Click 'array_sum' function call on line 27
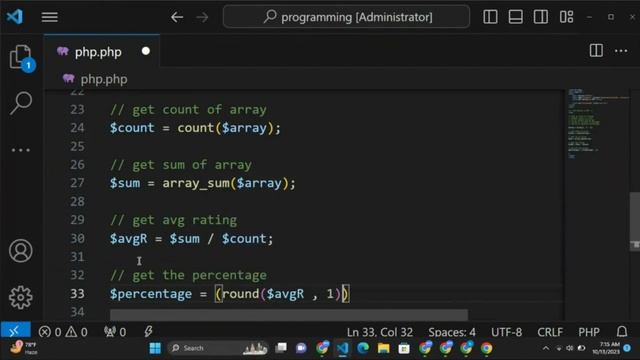Image resolution: width=640 pixels, height=360 pixels. 196,183
